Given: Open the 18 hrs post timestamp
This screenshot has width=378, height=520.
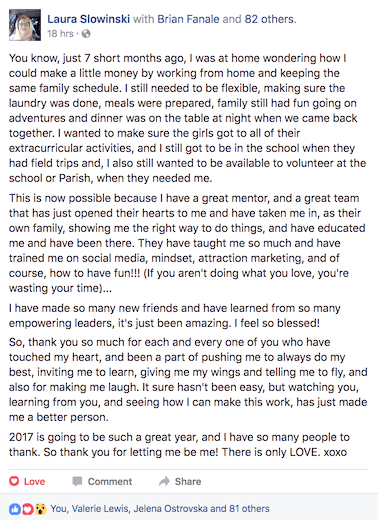Looking at the screenshot, I should [x=60, y=34].
